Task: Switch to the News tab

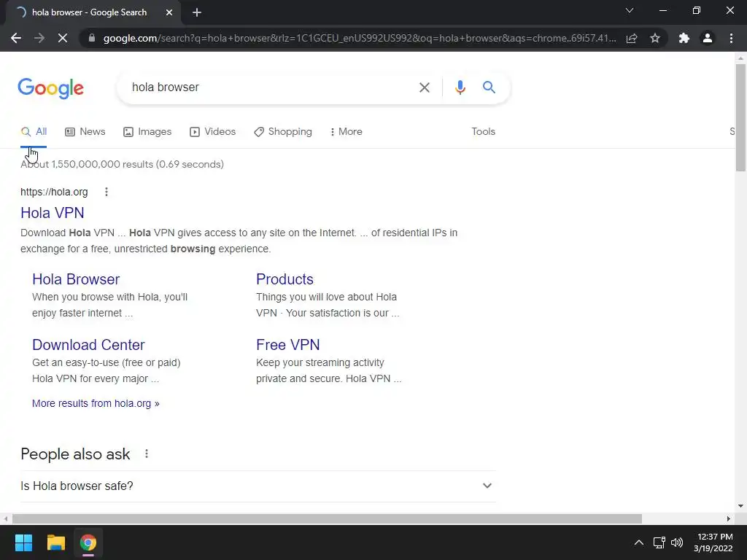Action: (85, 132)
